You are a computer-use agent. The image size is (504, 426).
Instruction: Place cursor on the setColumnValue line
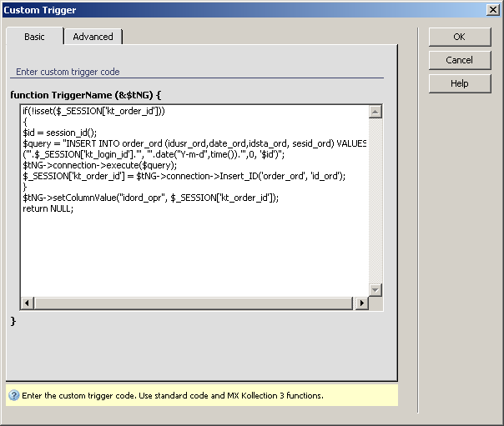point(150,198)
